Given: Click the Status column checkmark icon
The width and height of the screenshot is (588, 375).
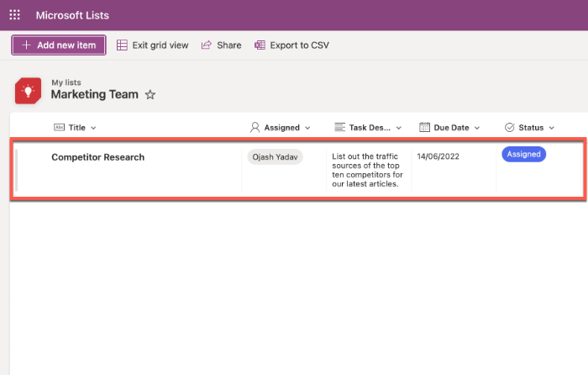Looking at the screenshot, I should pyautogui.click(x=509, y=127).
